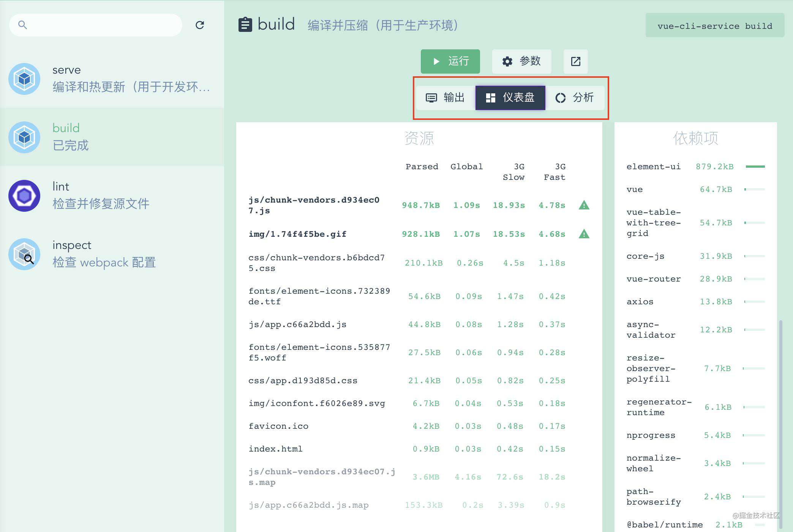Open task in new window icon
This screenshot has height=532, width=793.
[576, 61]
